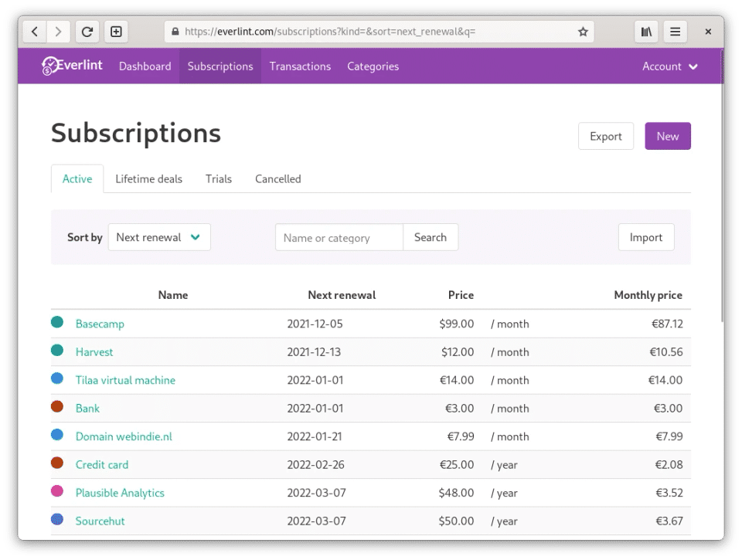Click the €87.12 monthly price
Viewport: 742px width, 560px height.
pyautogui.click(x=667, y=324)
